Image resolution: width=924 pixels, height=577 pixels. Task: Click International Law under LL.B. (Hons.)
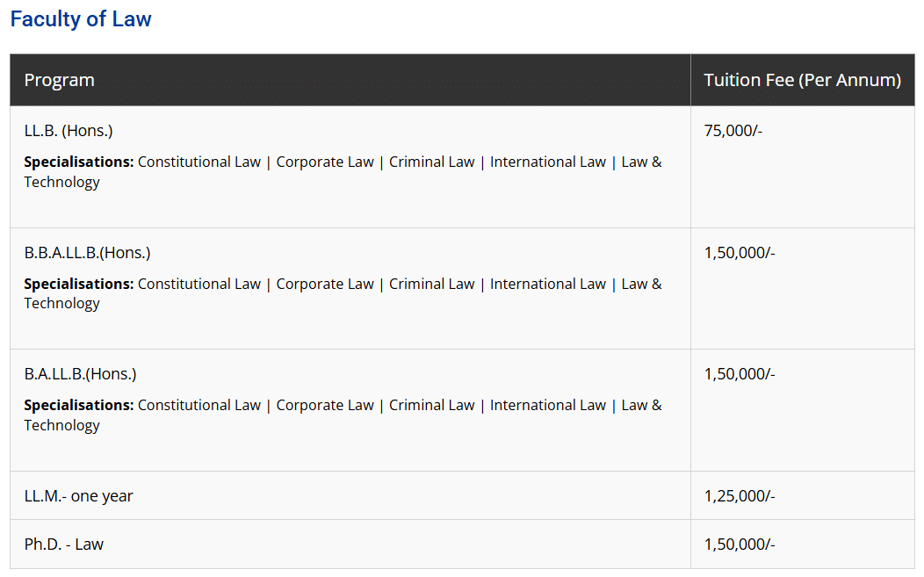[548, 162]
